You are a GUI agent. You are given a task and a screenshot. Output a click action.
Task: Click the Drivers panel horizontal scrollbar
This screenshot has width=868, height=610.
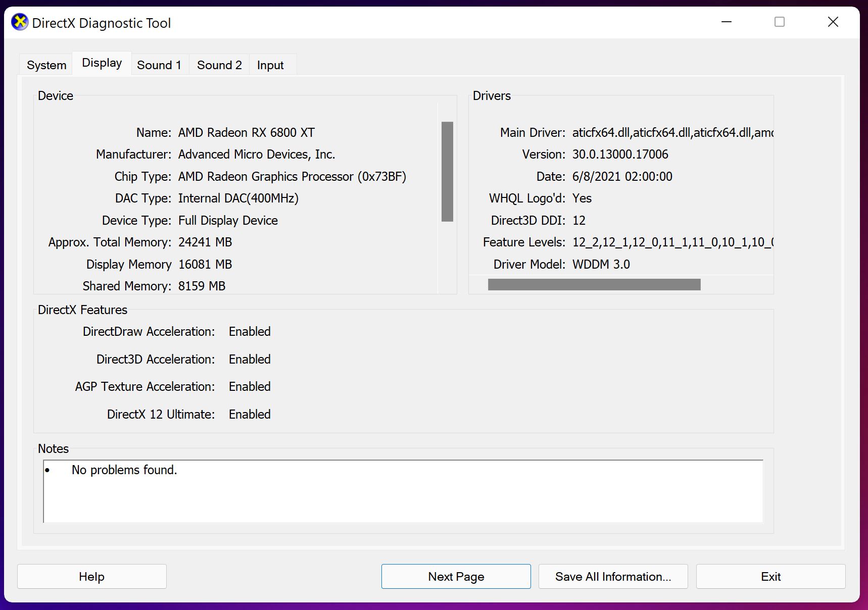594,284
